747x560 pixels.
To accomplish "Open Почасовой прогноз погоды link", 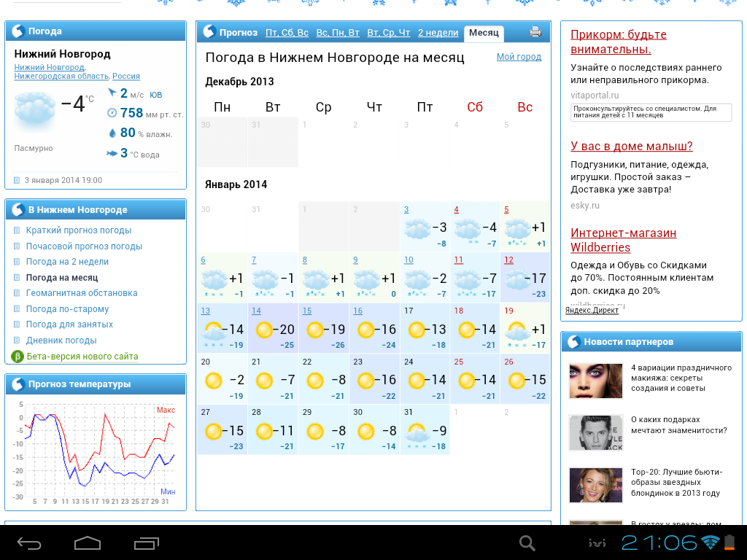I will tap(84, 246).
